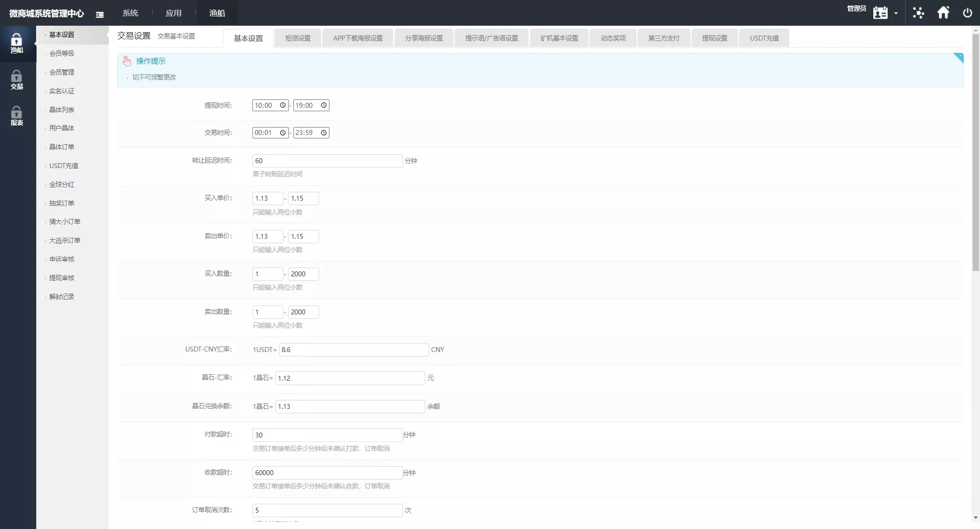980x529 pixels.
Task: Click the administrator profile card icon
Action: [880, 13]
